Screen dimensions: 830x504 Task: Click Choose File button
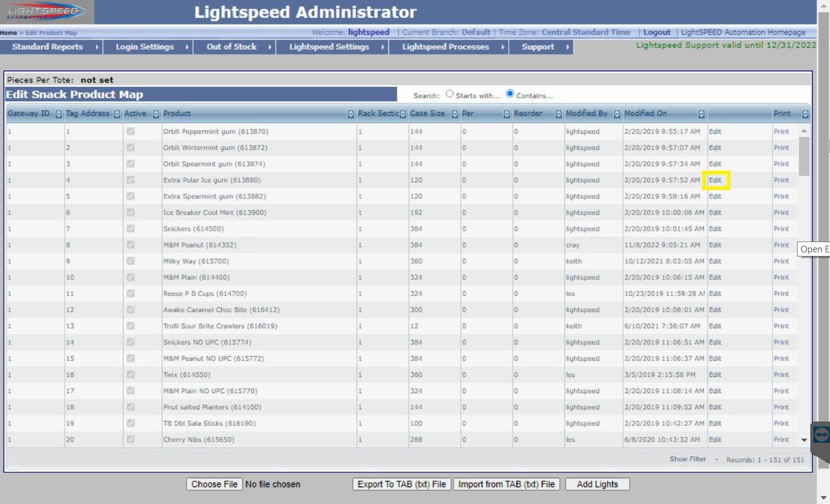point(215,484)
